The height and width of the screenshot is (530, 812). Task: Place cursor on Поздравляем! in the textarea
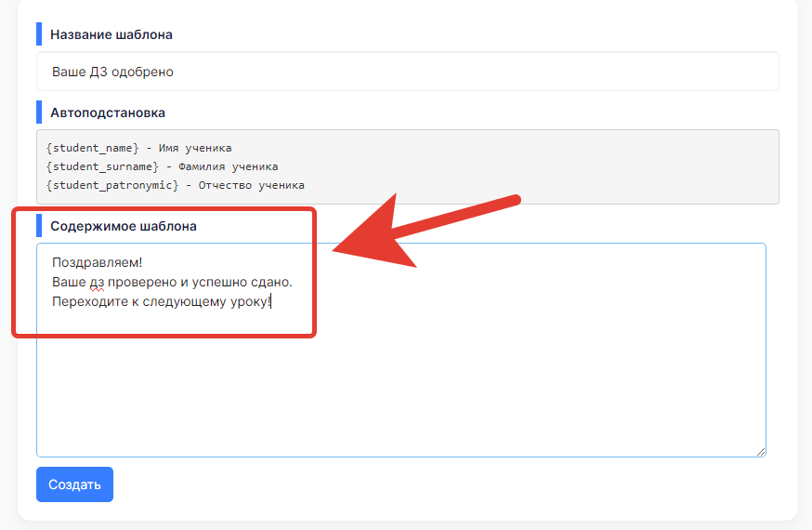(90, 262)
